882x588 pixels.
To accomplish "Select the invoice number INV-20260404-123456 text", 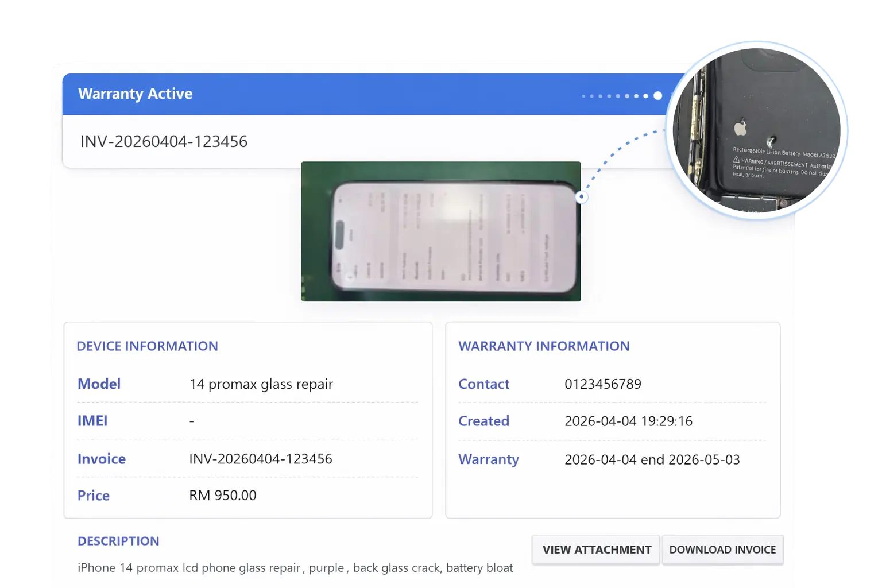I will tap(164, 141).
